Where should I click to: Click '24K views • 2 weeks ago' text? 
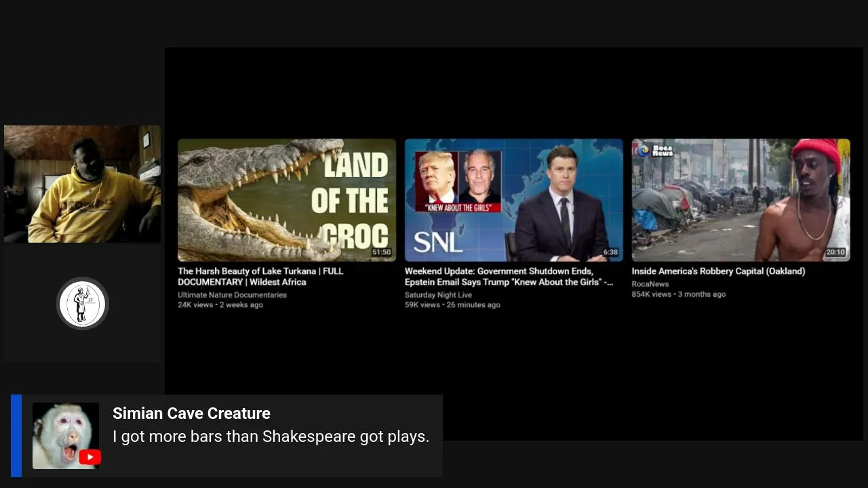click(220, 305)
